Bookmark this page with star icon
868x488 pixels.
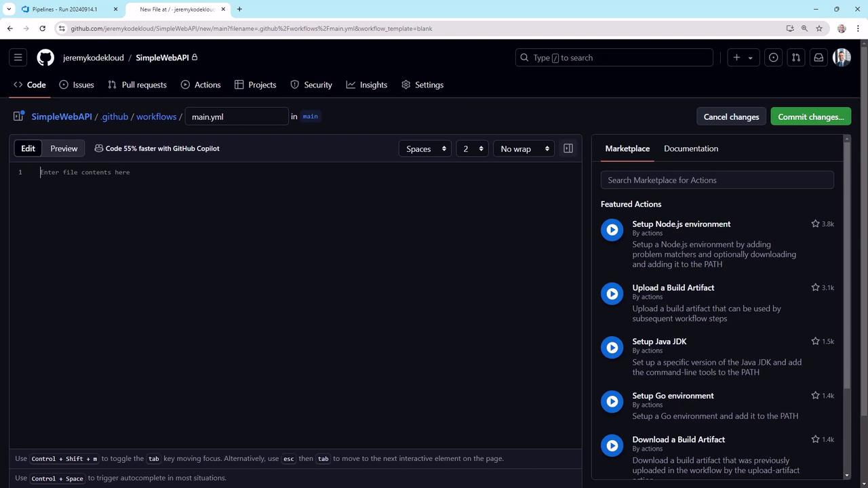tap(819, 28)
